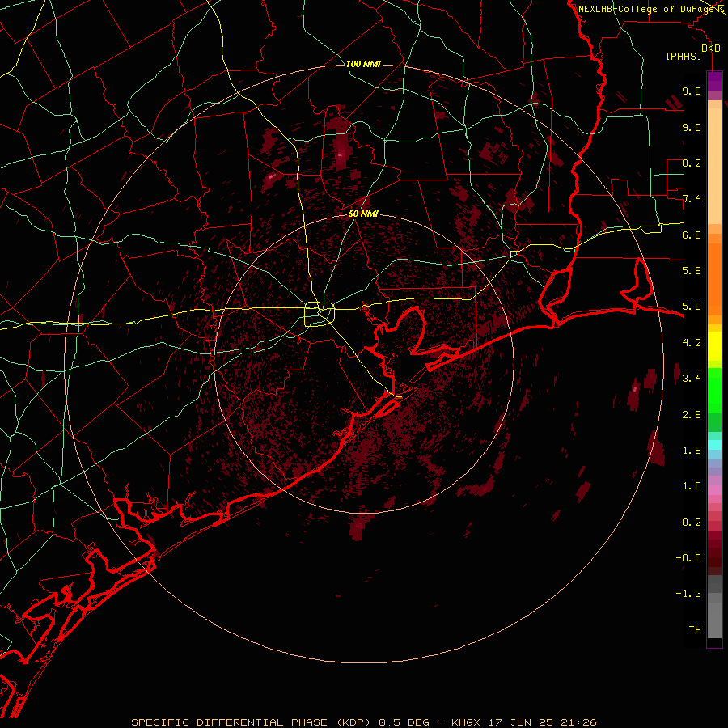Click the 2.6 scale value
The width and height of the screenshot is (728, 728).
[x=692, y=415]
